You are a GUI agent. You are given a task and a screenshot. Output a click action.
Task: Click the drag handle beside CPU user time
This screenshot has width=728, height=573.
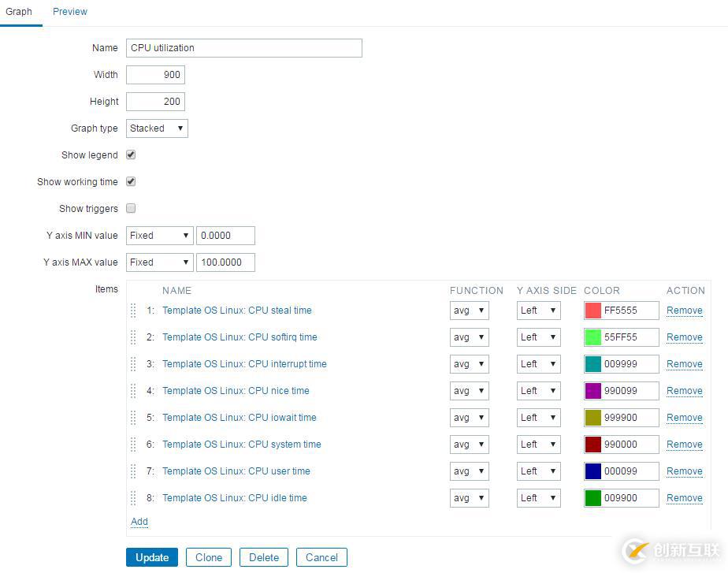(x=133, y=471)
